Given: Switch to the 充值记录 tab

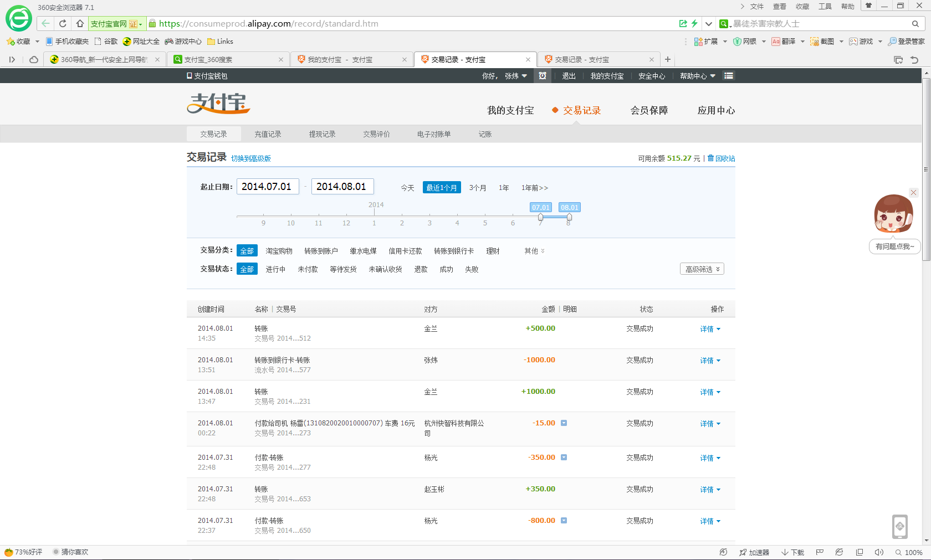Looking at the screenshot, I should 268,134.
